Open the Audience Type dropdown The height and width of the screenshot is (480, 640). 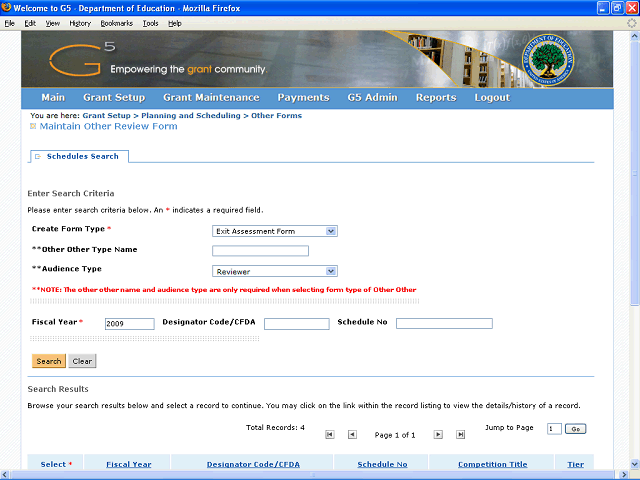(275, 271)
